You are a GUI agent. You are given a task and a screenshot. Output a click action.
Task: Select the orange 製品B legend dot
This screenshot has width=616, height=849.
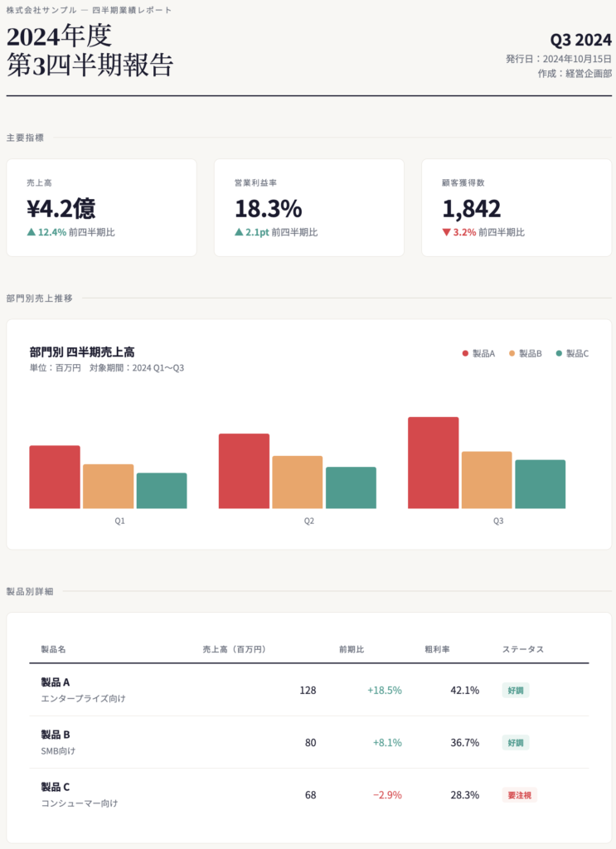pos(512,353)
